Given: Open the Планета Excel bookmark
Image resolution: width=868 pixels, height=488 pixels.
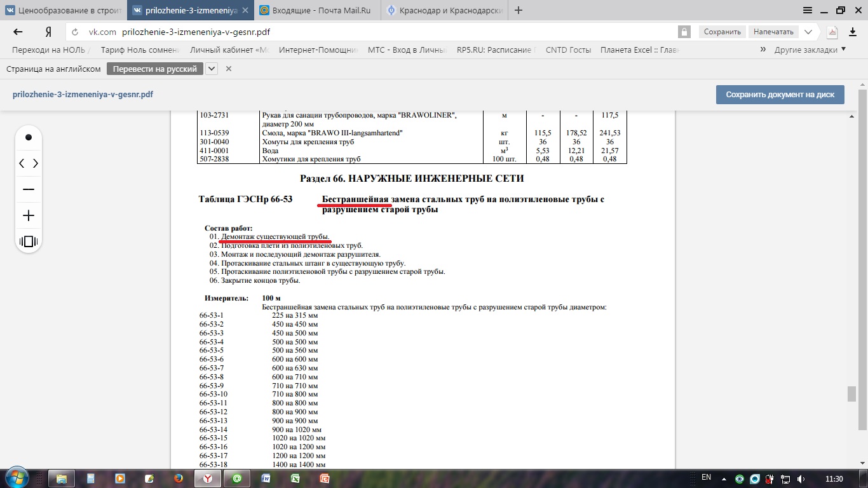Looking at the screenshot, I should [640, 50].
